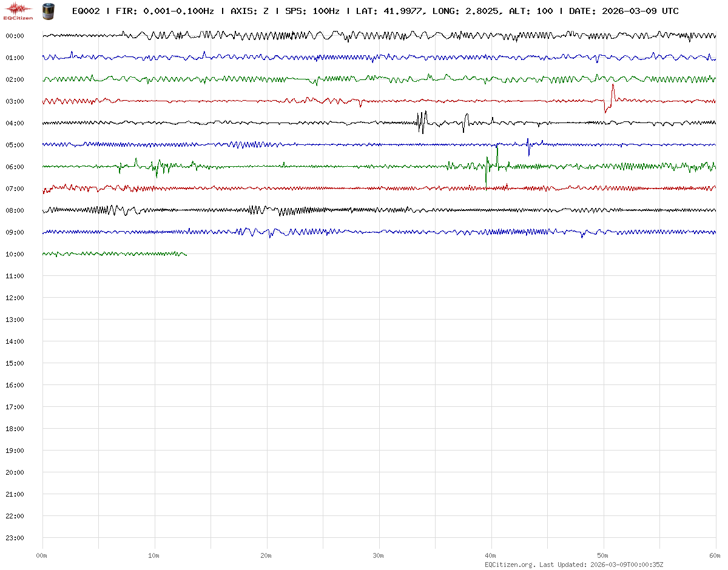Select the 23:00 hour label
The image size is (728, 570).
pyautogui.click(x=15, y=538)
